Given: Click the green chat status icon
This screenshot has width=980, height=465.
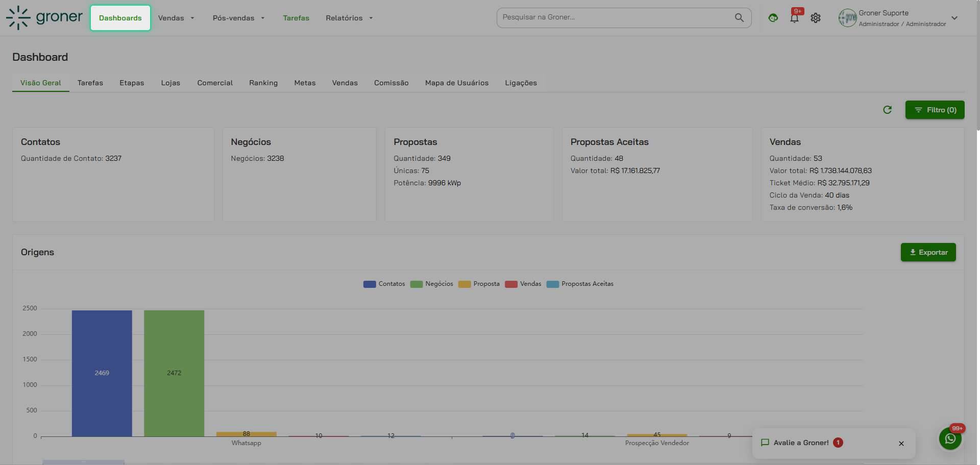Looking at the screenshot, I should 773,18.
